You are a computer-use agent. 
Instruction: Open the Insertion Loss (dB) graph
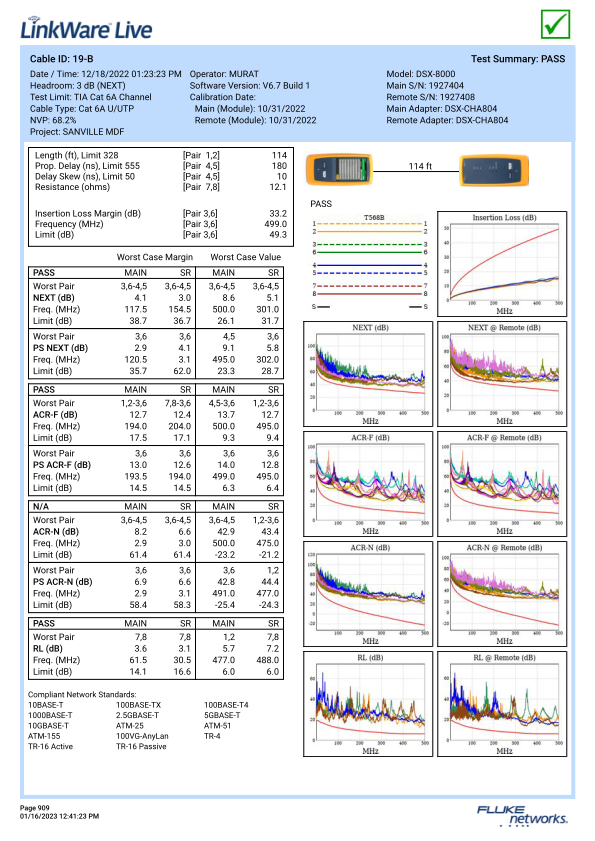tap(502, 263)
